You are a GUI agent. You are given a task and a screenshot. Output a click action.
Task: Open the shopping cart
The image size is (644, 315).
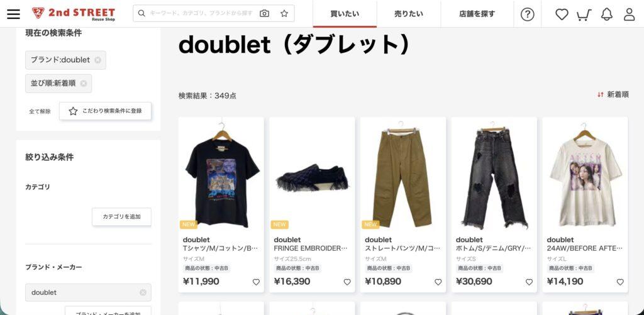click(x=584, y=15)
